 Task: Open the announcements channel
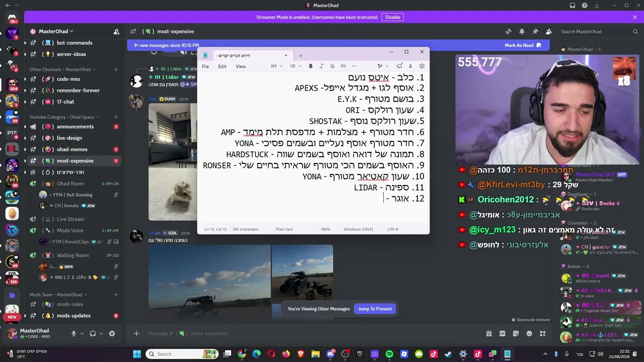74,127
